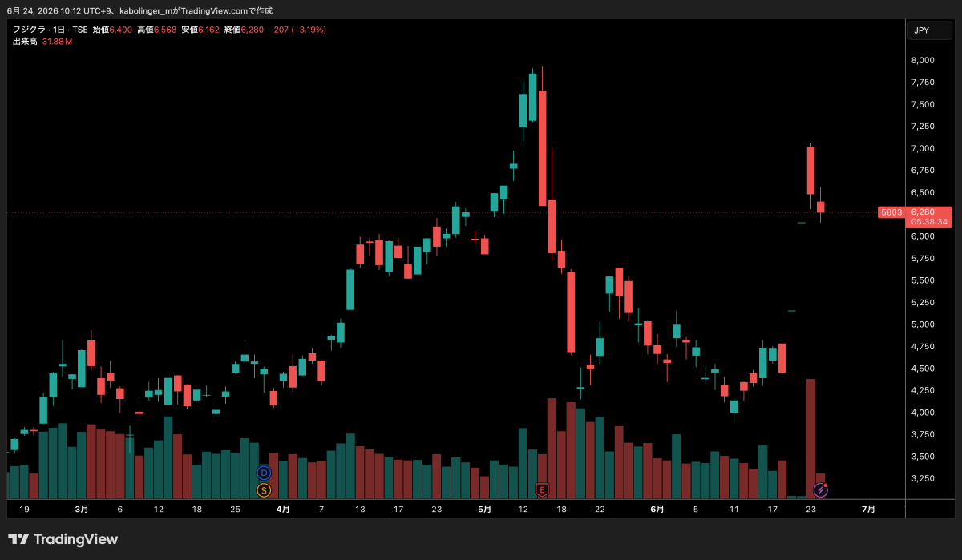The image size is (962, 560).
Task: Click the 5803 ticker code tag
Action: (x=891, y=212)
